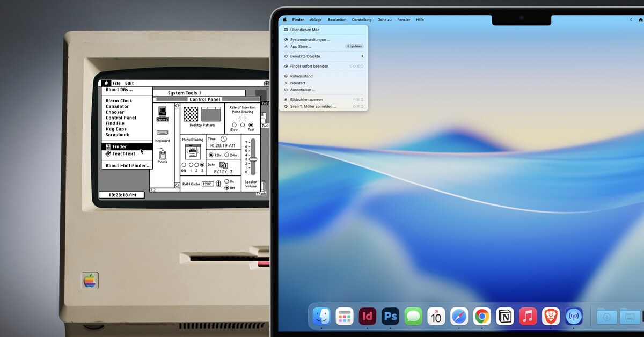Viewport: 644px width, 337px height.
Task: Click the RAM Cache 128K field
Action: pos(208,184)
